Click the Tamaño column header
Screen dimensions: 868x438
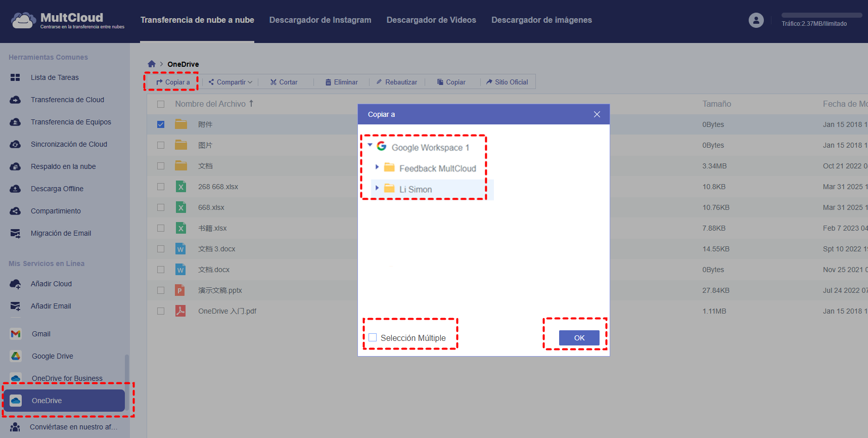[716, 104]
